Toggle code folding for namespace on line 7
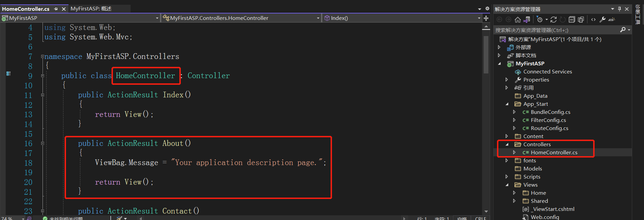 pyautogui.click(x=43, y=56)
